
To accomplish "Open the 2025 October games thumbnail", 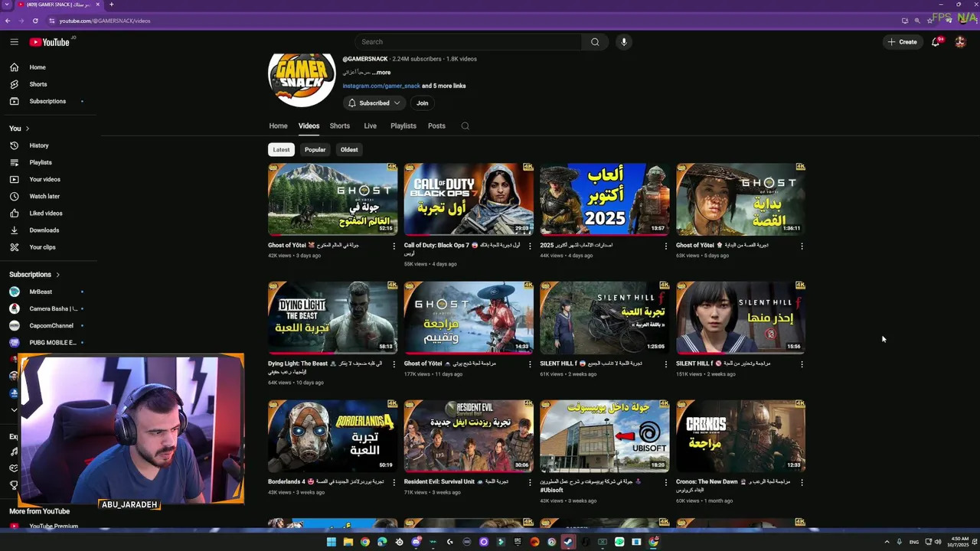I will pyautogui.click(x=604, y=199).
